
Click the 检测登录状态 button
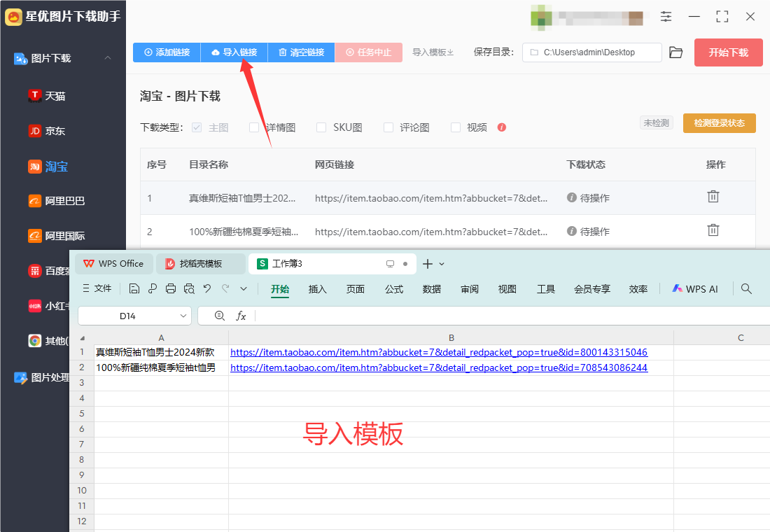[720, 122]
